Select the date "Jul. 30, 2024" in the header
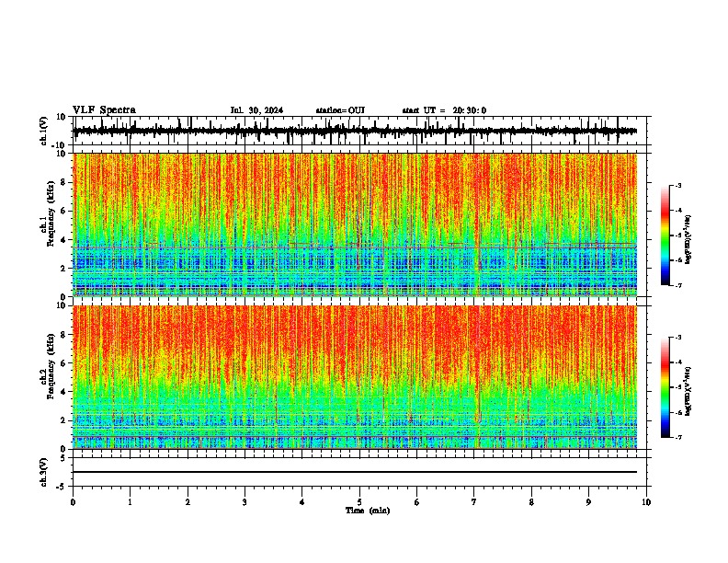Screen dimensions: 728x563 click(256, 110)
